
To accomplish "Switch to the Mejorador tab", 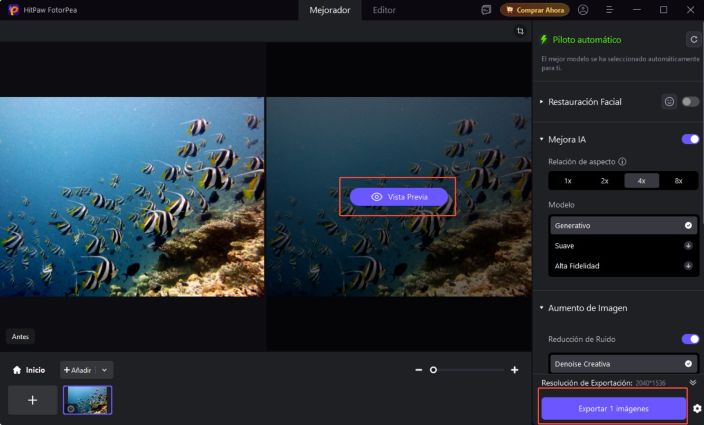I will tap(330, 10).
